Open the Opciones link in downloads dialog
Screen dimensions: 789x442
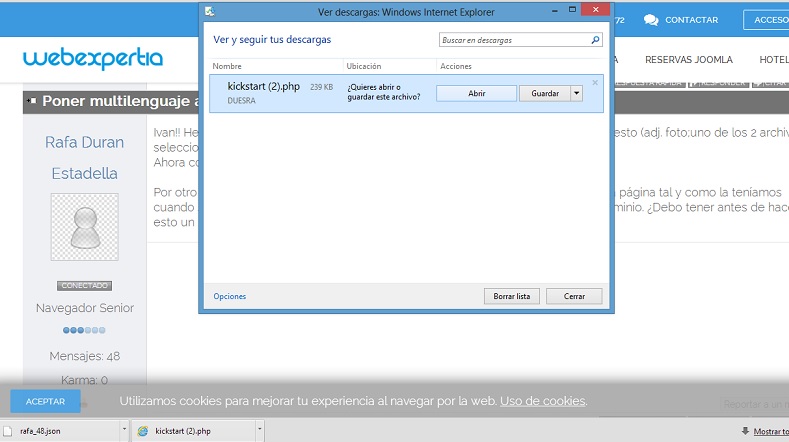(x=229, y=296)
